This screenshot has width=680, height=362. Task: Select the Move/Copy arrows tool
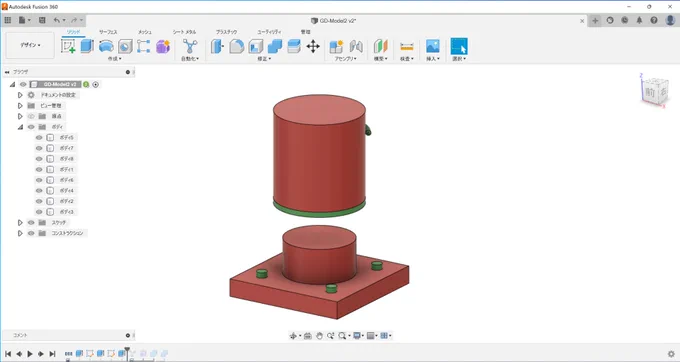pyautogui.click(x=313, y=46)
